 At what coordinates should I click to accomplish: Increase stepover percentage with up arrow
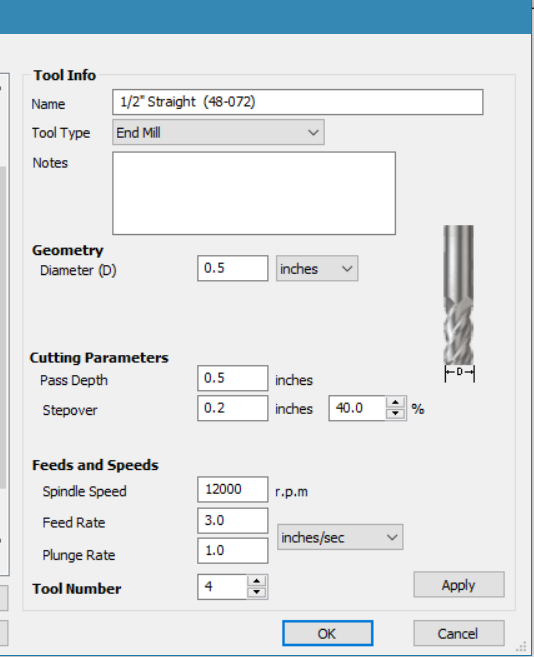click(x=395, y=402)
